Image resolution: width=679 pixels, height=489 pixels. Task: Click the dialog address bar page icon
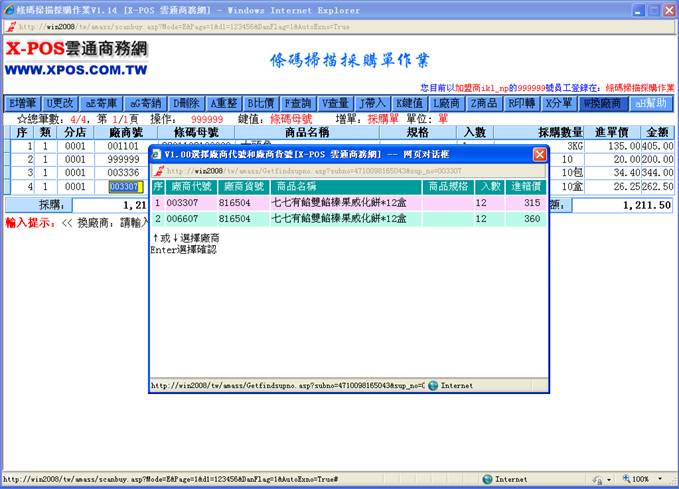point(159,171)
